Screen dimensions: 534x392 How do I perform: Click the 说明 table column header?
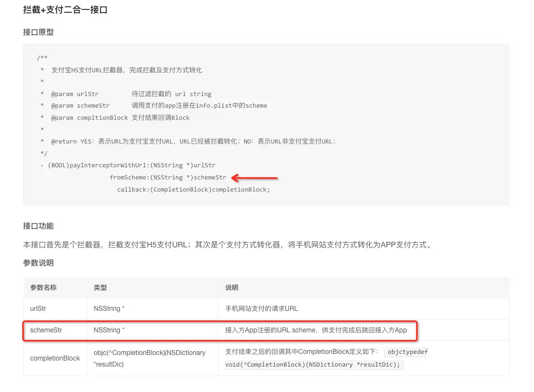pyautogui.click(x=231, y=288)
